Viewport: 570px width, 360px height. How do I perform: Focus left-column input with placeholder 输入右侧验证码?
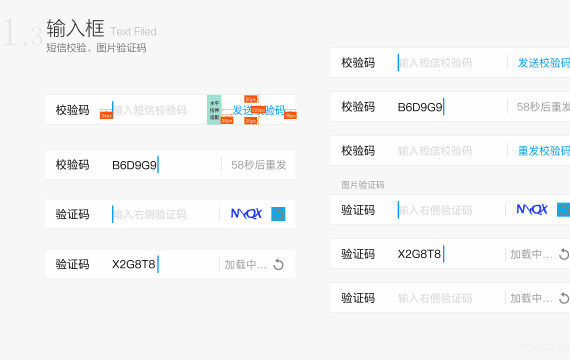click(165, 214)
